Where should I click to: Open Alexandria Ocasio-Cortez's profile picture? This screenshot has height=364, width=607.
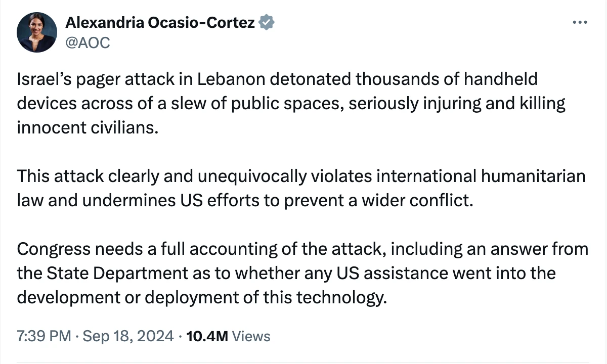pyautogui.click(x=37, y=32)
